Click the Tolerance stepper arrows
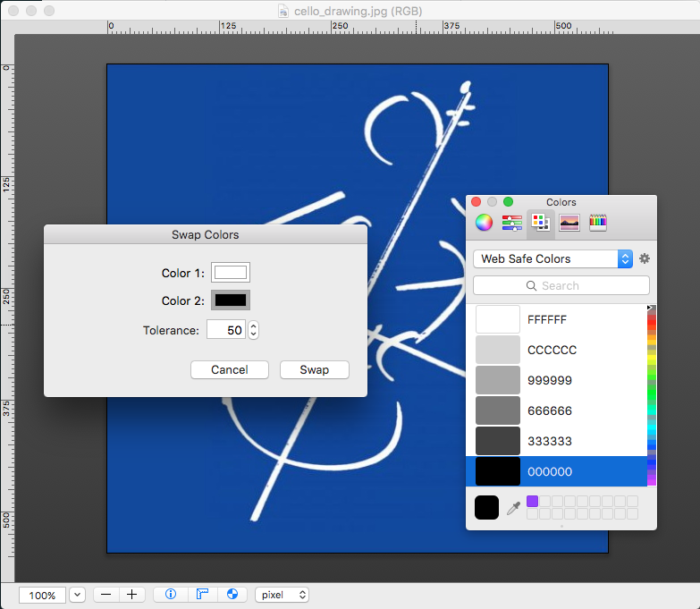The width and height of the screenshot is (700, 609). 253,330
